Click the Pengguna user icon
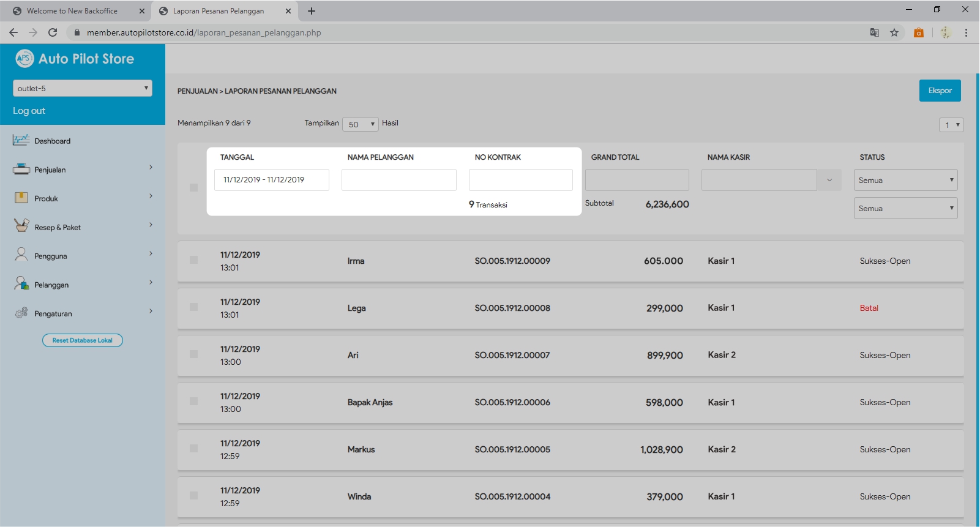Viewport: 980px width, 527px height. pos(21,255)
